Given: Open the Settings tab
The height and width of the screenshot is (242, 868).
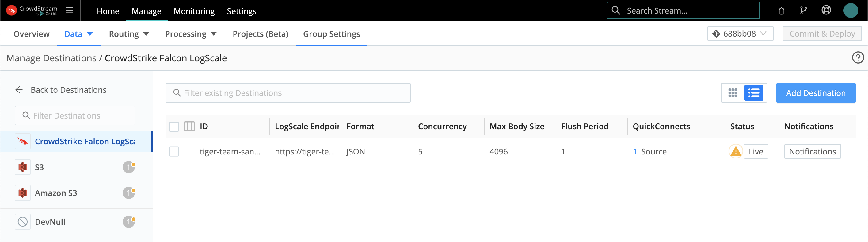Looking at the screenshot, I should coord(242,11).
